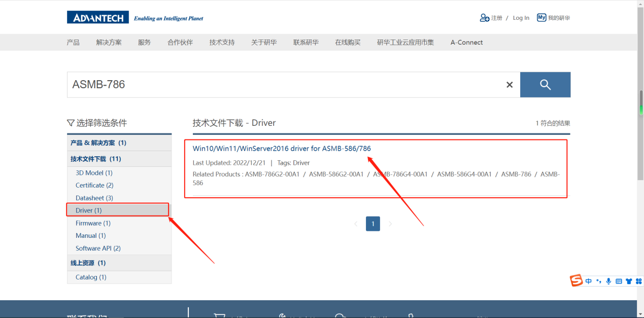Click the filter funnel icon
This screenshot has height=318, width=644.
coord(71,123)
